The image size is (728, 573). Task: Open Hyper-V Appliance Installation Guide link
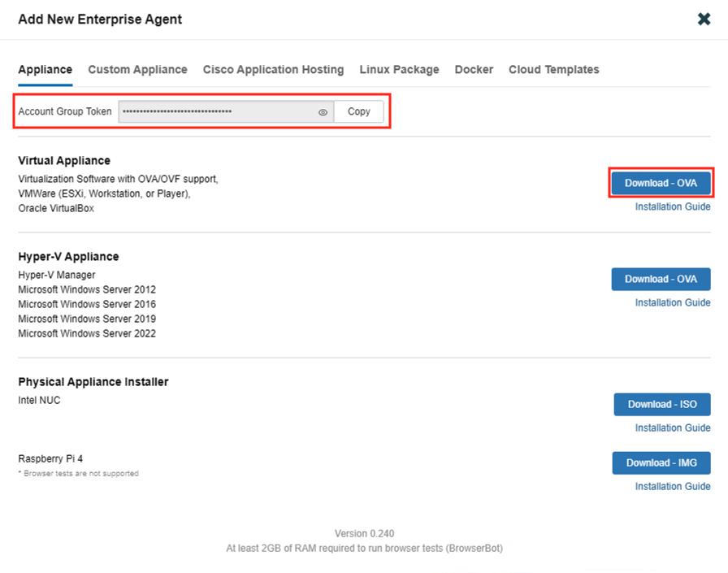[x=672, y=302]
